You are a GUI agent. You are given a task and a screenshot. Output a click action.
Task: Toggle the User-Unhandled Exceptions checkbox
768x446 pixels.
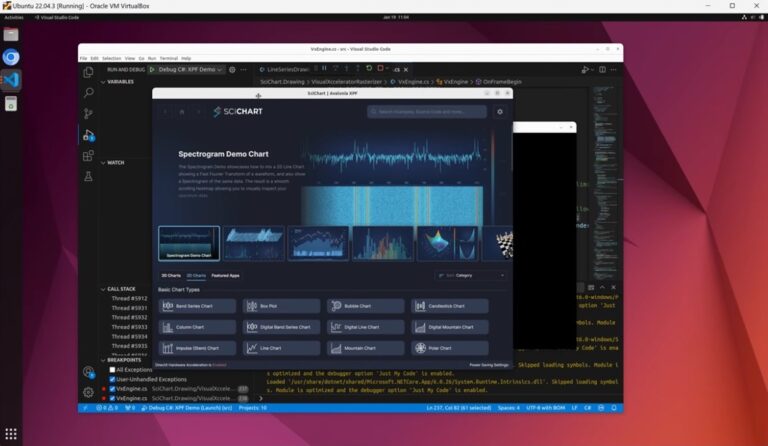[112, 379]
